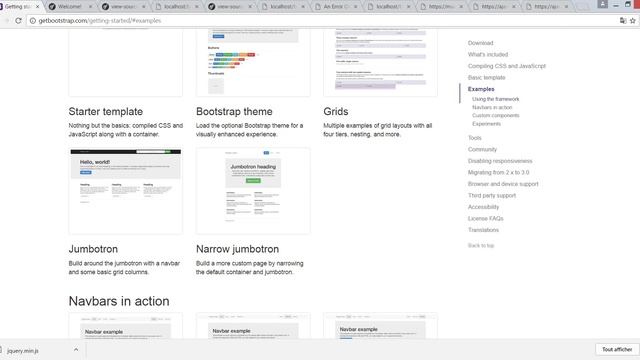The width and height of the screenshot is (640, 360).
Task: Jump to Custom components sub-link
Action: (x=496, y=116)
